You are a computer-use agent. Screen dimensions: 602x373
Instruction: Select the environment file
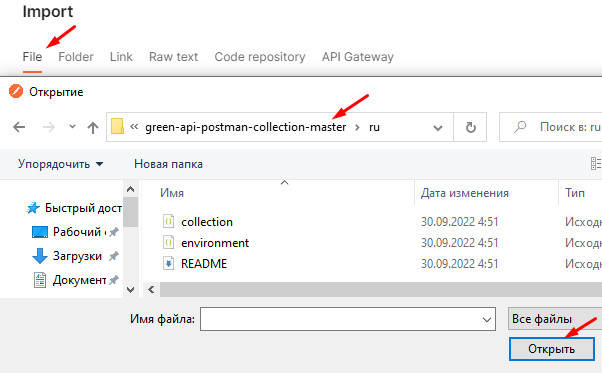tap(215, 243)
